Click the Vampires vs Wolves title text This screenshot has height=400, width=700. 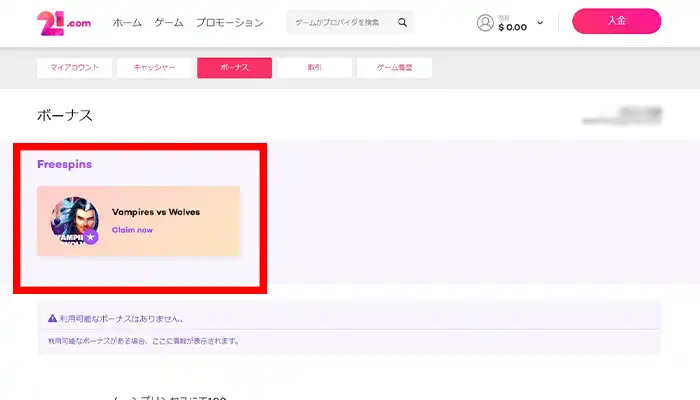(156, 212)
